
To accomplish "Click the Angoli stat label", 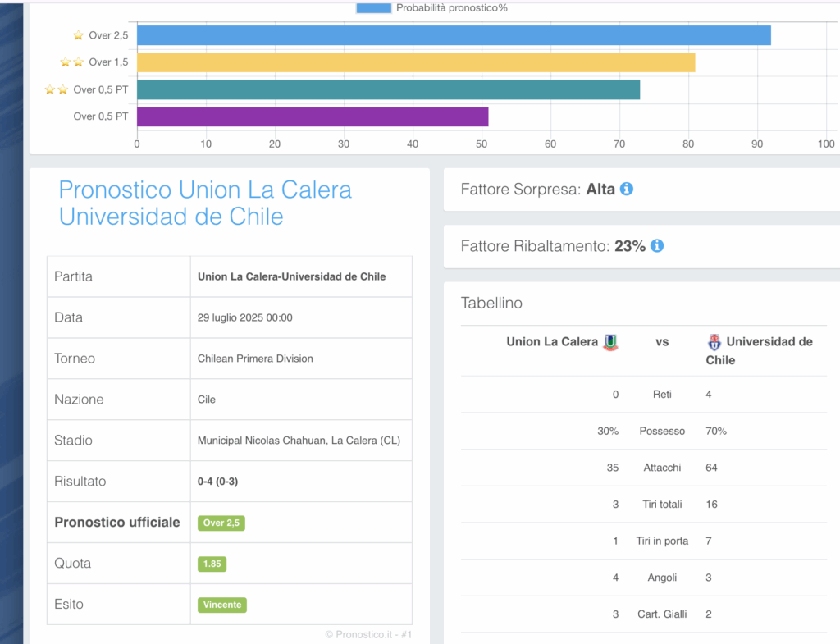I will pos(662,578).
